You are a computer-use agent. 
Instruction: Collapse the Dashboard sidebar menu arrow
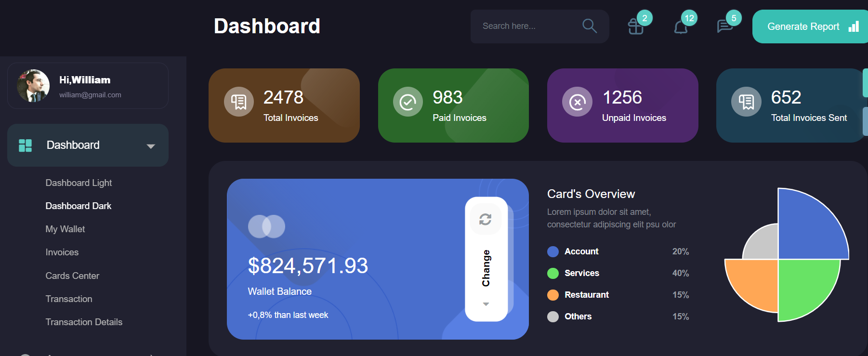tap(151, 146)
